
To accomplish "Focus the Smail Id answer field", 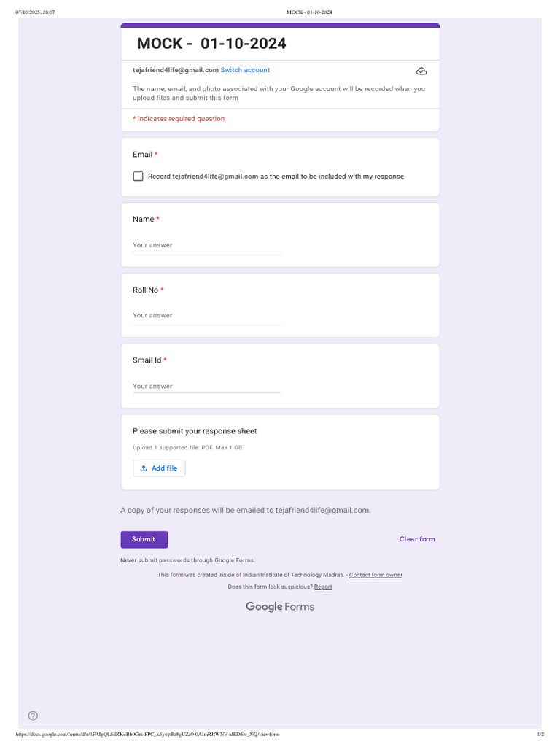I will [206, 386].
